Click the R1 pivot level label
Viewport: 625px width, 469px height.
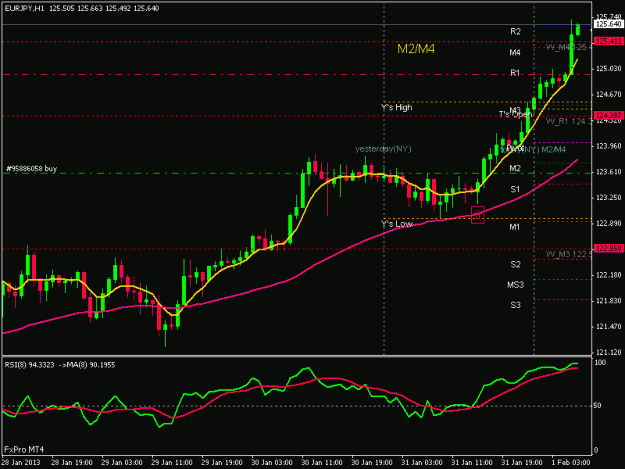pos(515,73)
